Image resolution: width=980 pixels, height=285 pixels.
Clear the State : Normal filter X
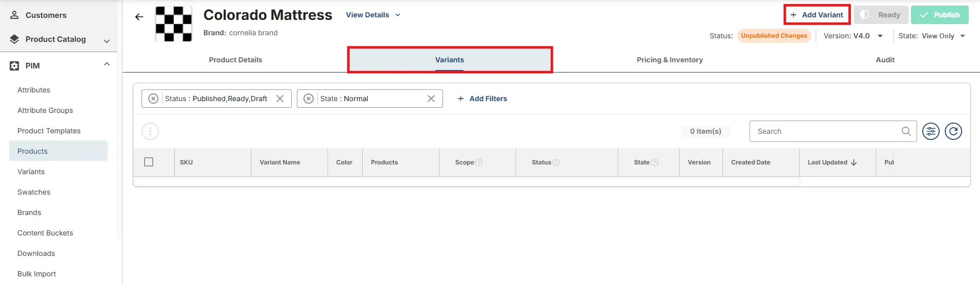tap(431, 99)
